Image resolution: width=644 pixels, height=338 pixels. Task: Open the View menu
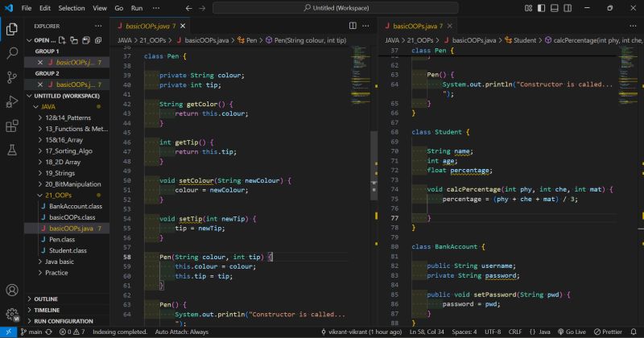point(100,8)
